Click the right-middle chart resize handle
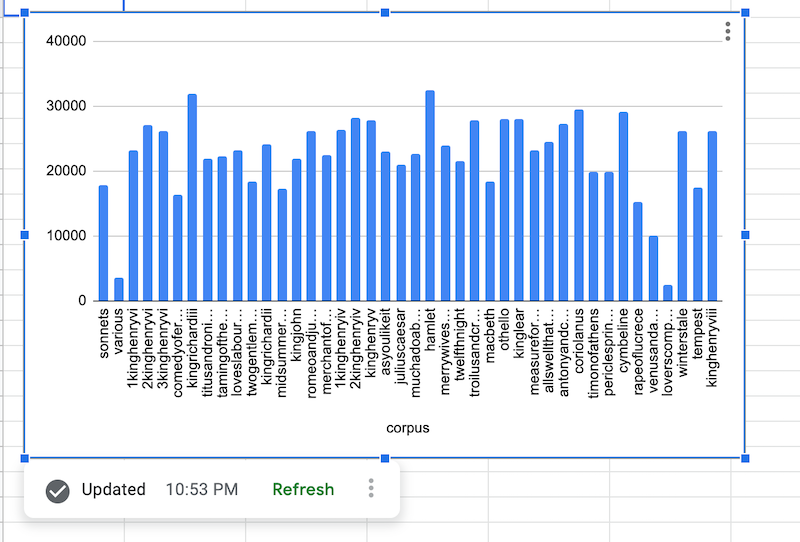The height and width of the screenshot is (542, 800). click(x=745, y=235)
